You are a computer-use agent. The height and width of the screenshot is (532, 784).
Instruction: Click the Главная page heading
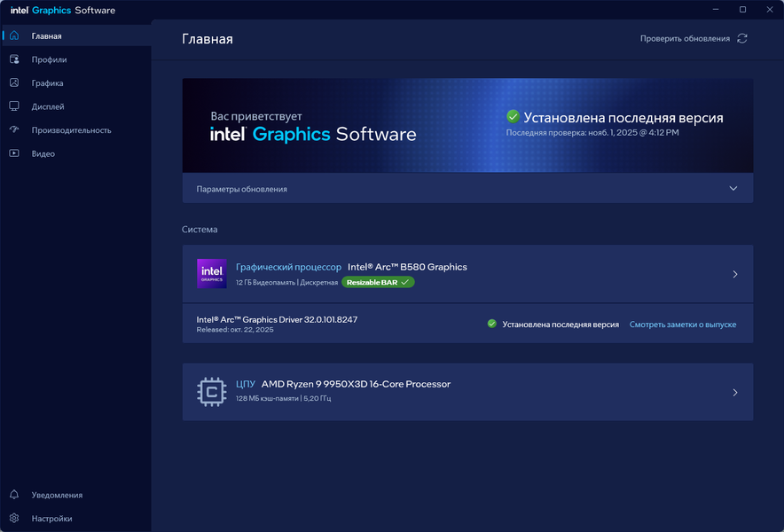[x=208, y=39]
